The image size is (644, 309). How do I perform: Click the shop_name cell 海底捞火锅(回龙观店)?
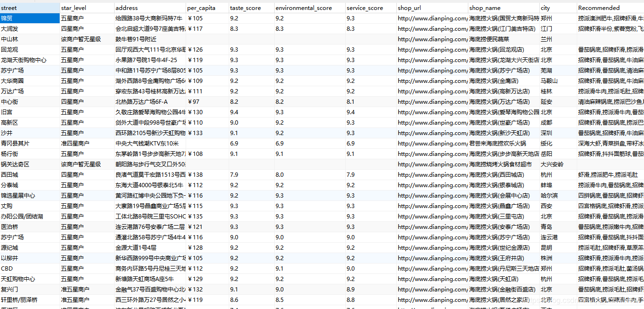[x=504, y=49]
